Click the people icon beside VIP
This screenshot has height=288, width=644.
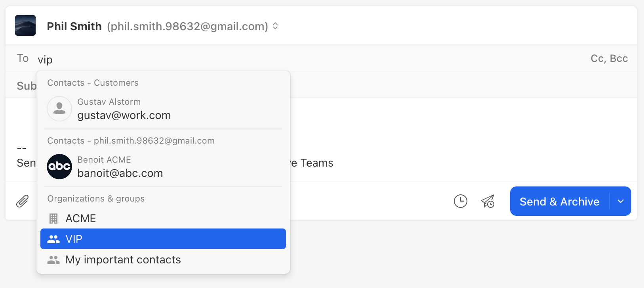53,238
